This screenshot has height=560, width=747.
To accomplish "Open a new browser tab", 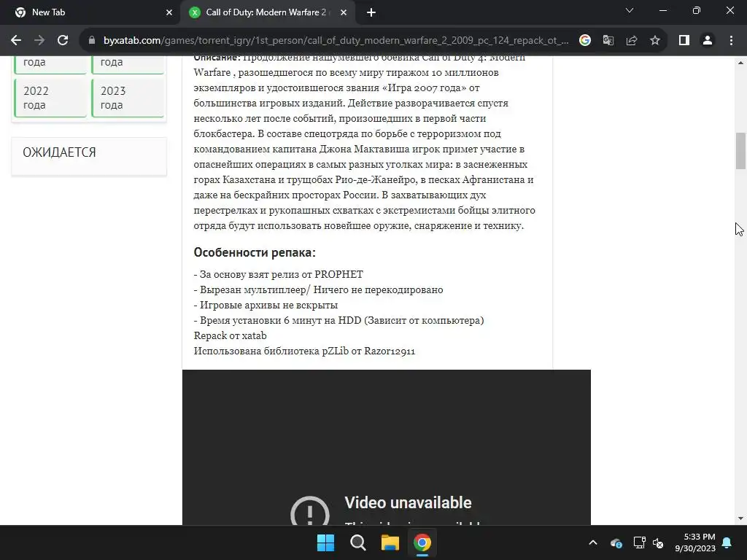I will (371, 13).
